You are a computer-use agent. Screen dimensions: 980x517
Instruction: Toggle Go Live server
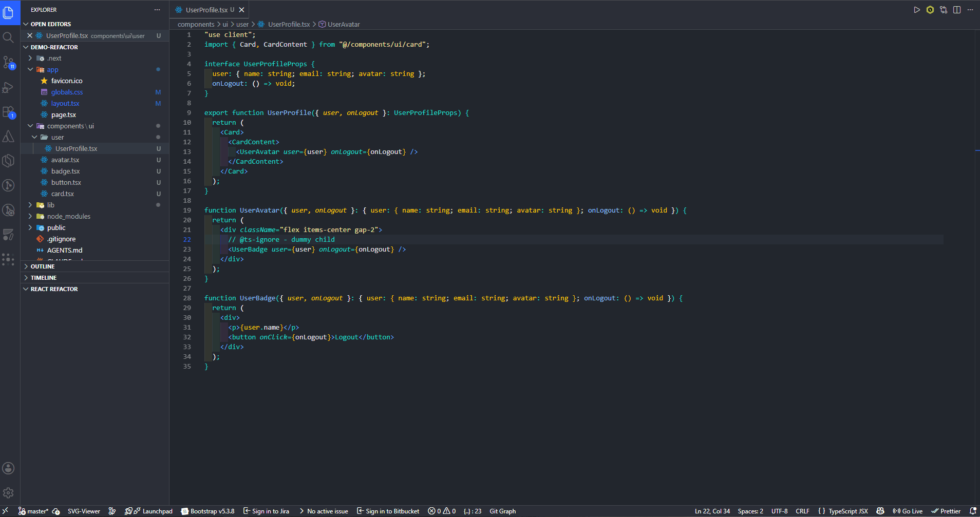[x=908, y=511]
